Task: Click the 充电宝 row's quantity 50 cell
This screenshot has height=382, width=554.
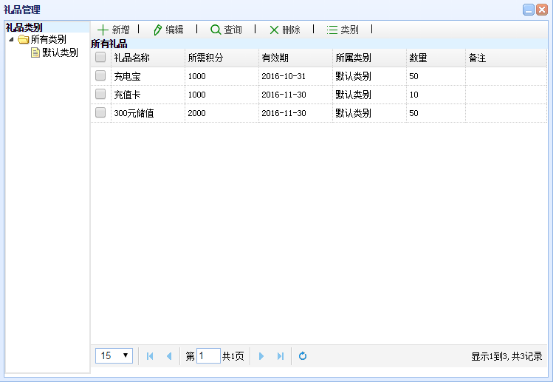Action: pos(436,76)
